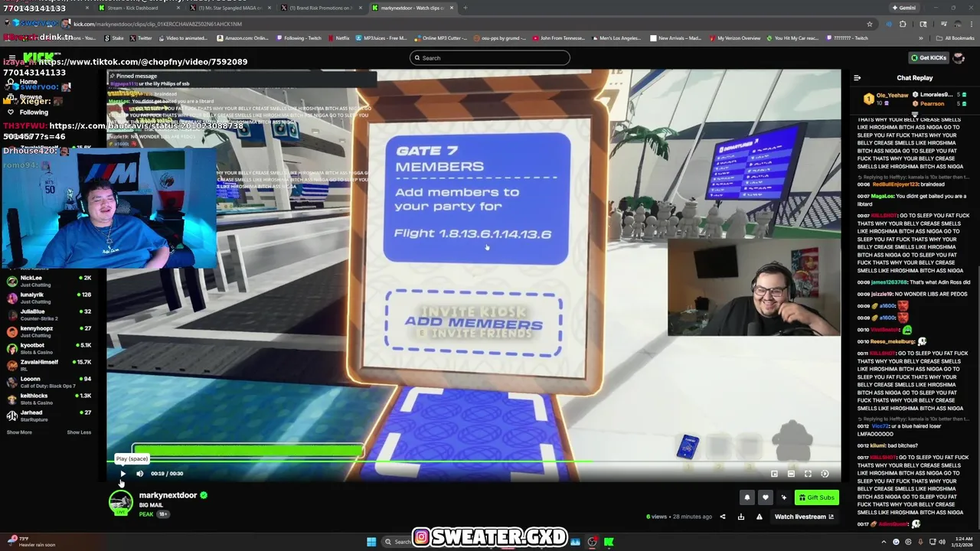Open kyootbot channel in sidebar
Screen dimensions: 980x551
pyautogui.click(x=49, y=348)
